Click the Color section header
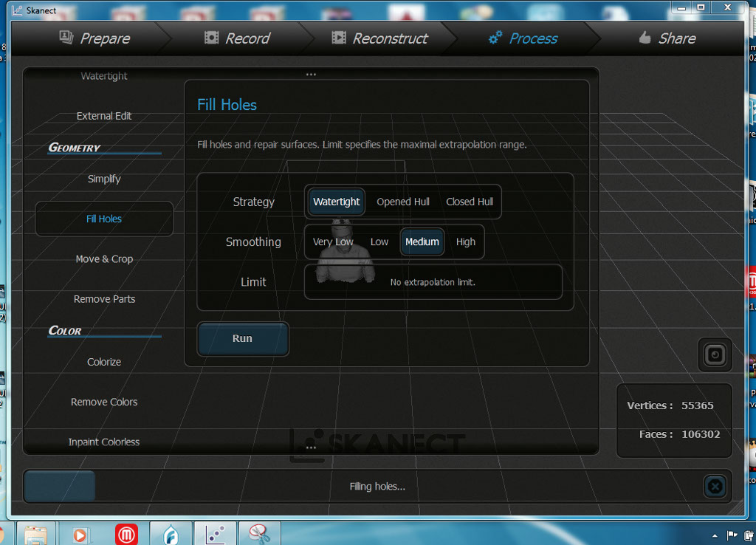This screenshot has height=545, width=756. coord(65,330)
